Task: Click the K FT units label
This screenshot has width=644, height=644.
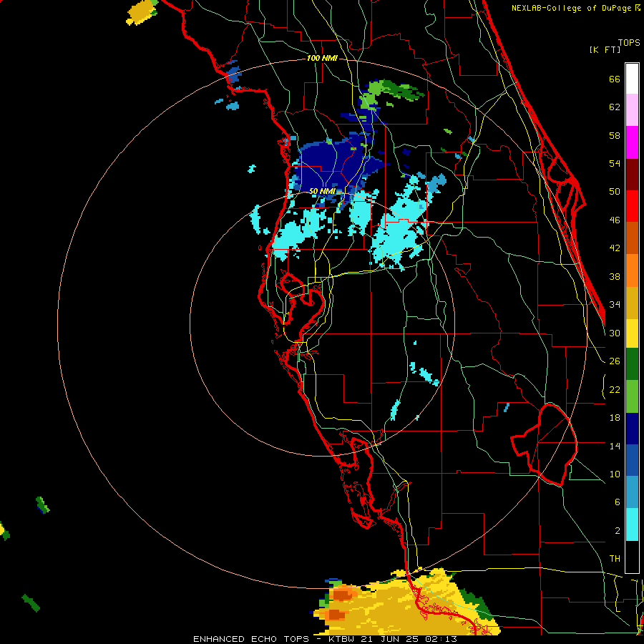Action: (605, 49)
